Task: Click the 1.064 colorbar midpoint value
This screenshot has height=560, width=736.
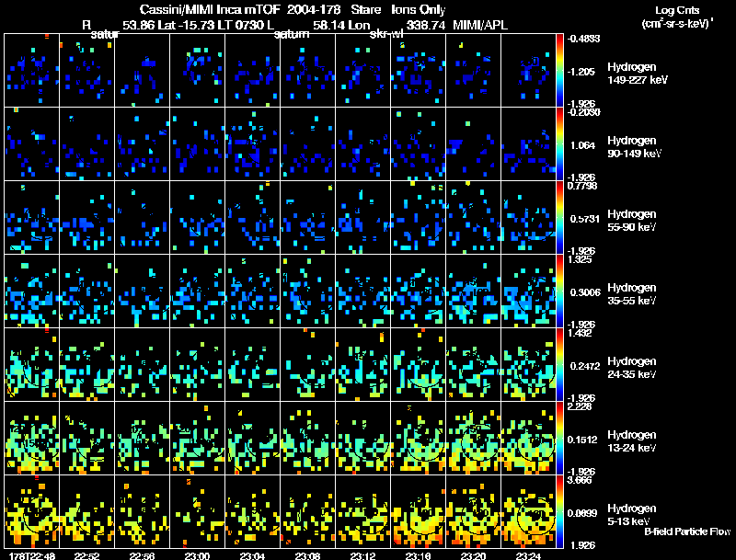Action: click(582, 145)
